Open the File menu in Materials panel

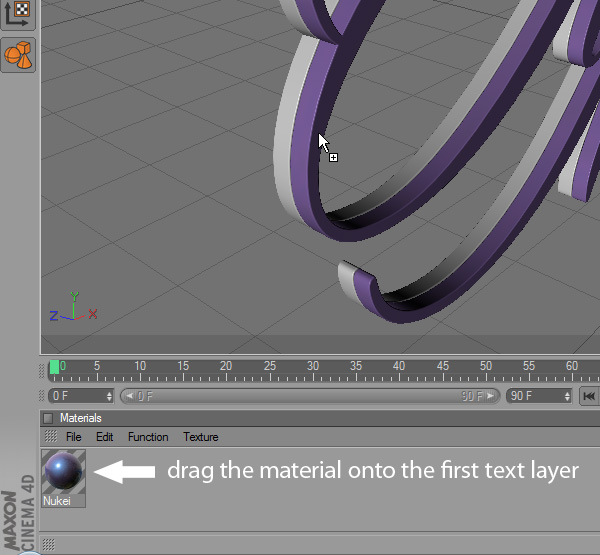[x=73, y=437]
